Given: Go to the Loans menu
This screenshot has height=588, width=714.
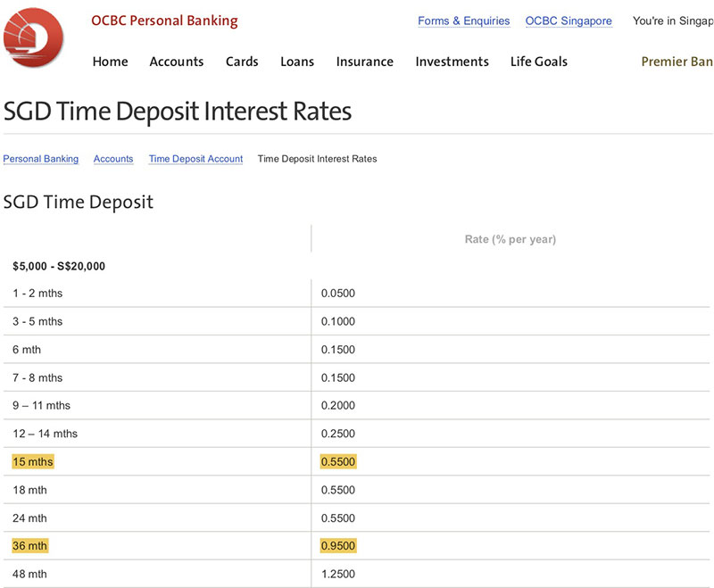Looking at the screenshot, I should 297,62.
